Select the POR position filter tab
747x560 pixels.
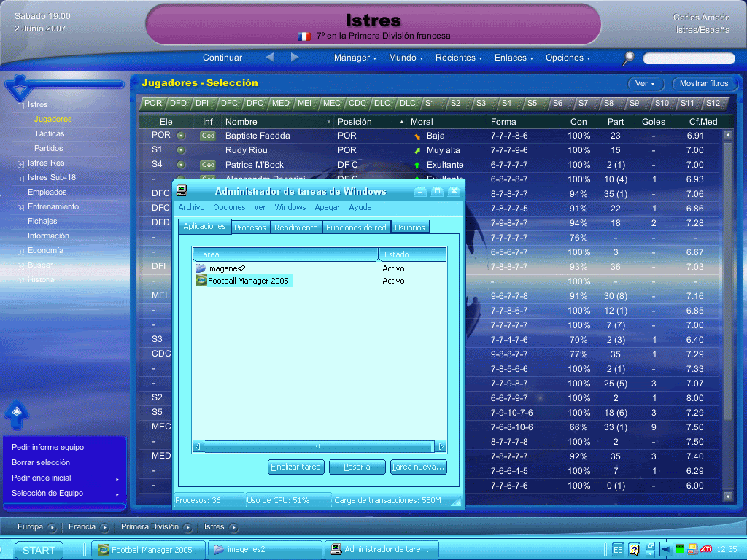coord(153,104)
